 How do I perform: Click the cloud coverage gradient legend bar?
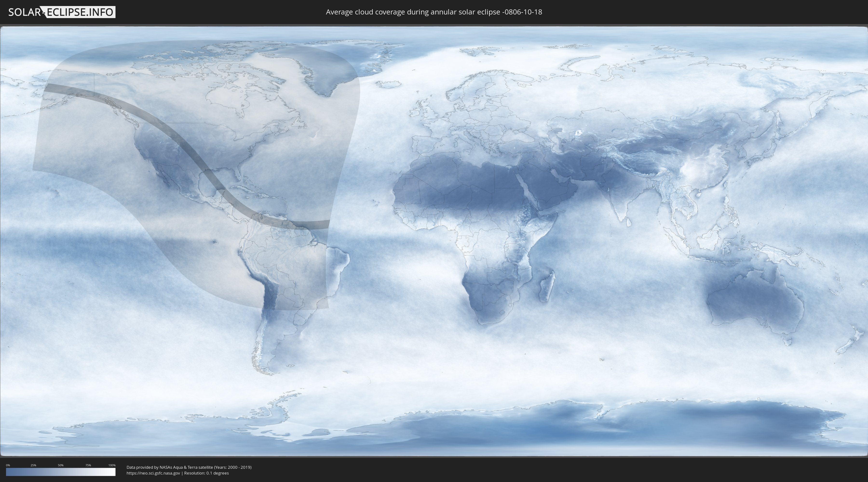coord(61,472)
